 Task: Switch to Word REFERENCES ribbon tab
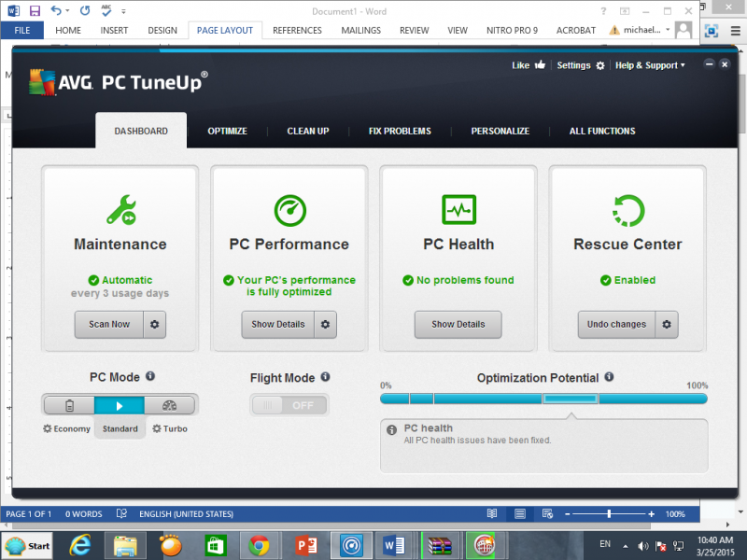click(297, 30)
